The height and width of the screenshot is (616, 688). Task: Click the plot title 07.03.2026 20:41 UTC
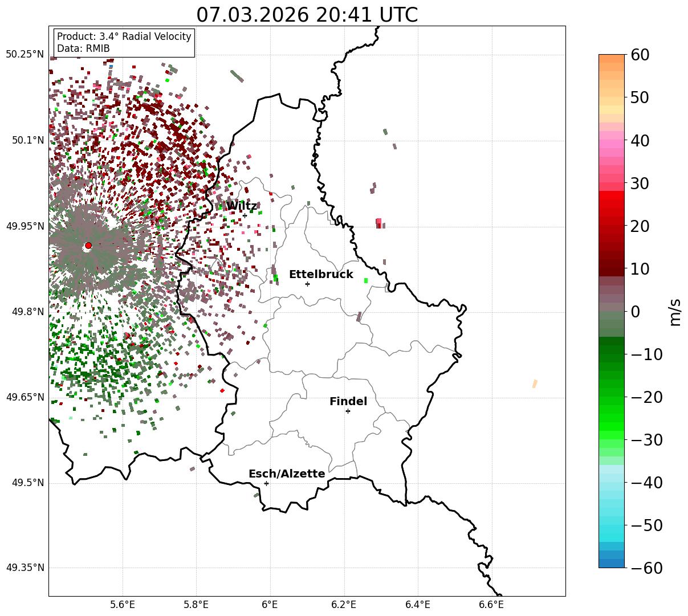coord(307,15)
